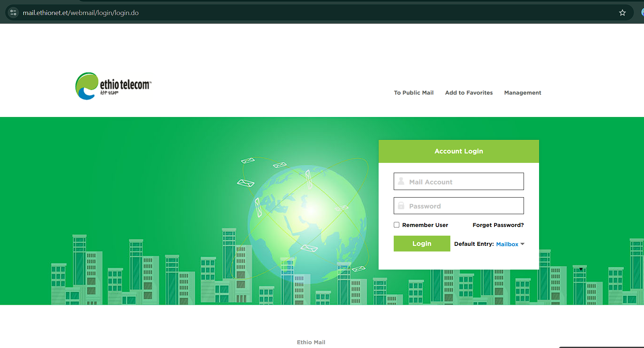Click the arrow beside Mailbox
Image resolution: width=644 pixels, height=348 pixels.
(522, 244)
